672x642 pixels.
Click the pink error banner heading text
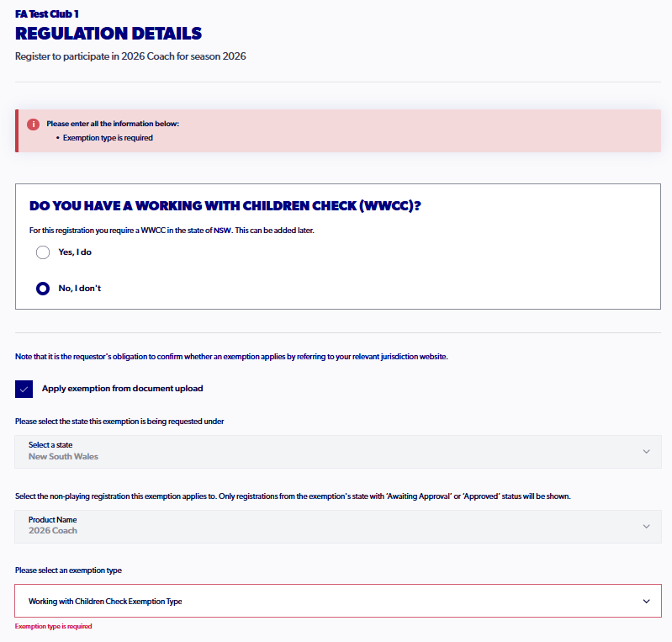[113, 124]
